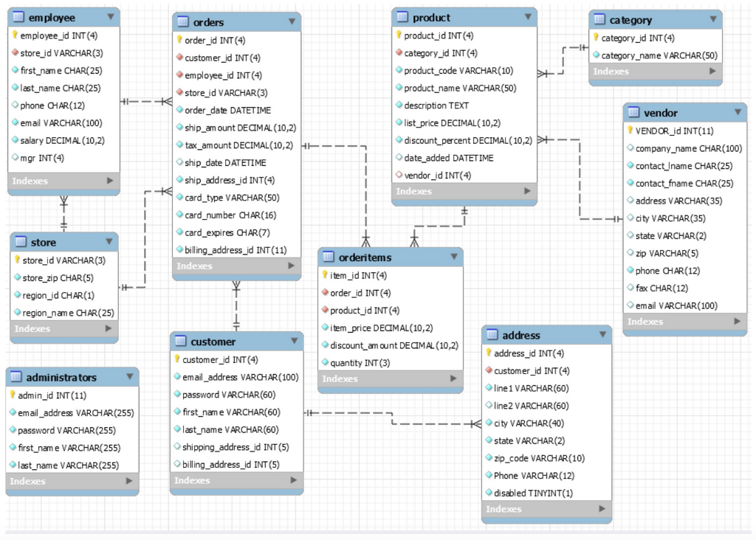Click the Indexes bar of the store table

click(63, 328)
